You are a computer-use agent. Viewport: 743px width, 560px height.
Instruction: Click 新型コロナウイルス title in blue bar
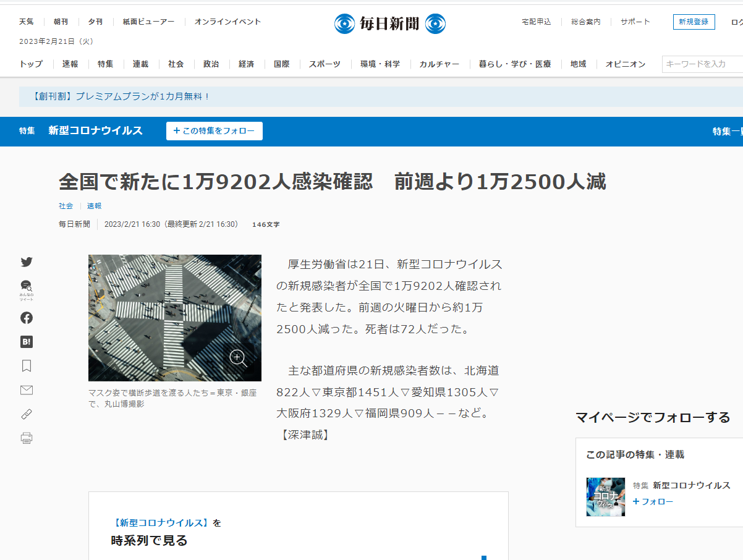point(95,130)
